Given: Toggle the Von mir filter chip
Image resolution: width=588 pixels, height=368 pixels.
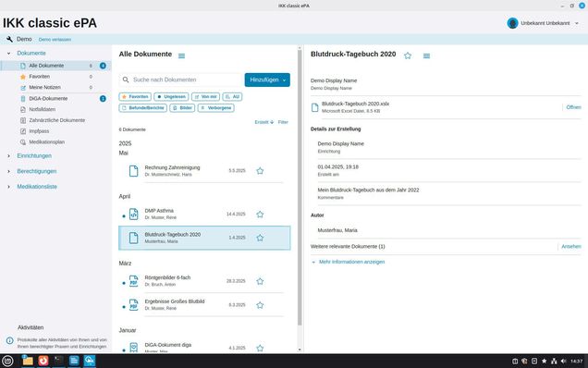Looking at the screenshot, I should pyautogui.click(x=205, y=97).
